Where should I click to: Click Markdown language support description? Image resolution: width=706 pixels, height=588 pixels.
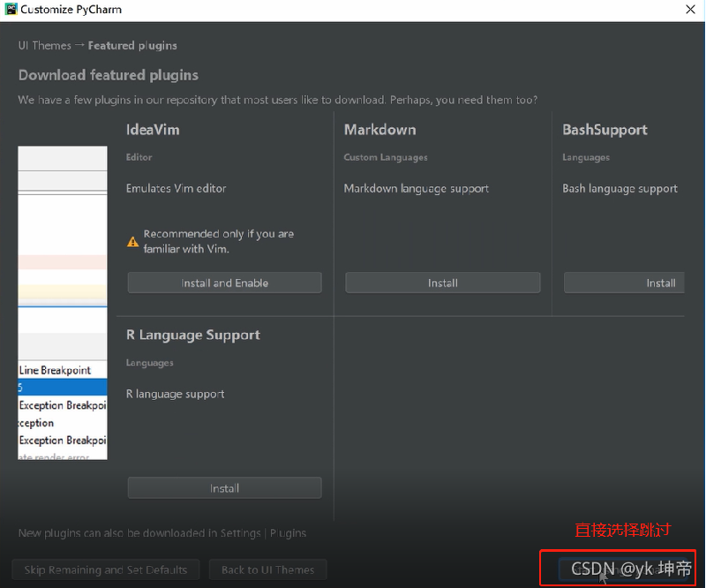click(417, 188)
